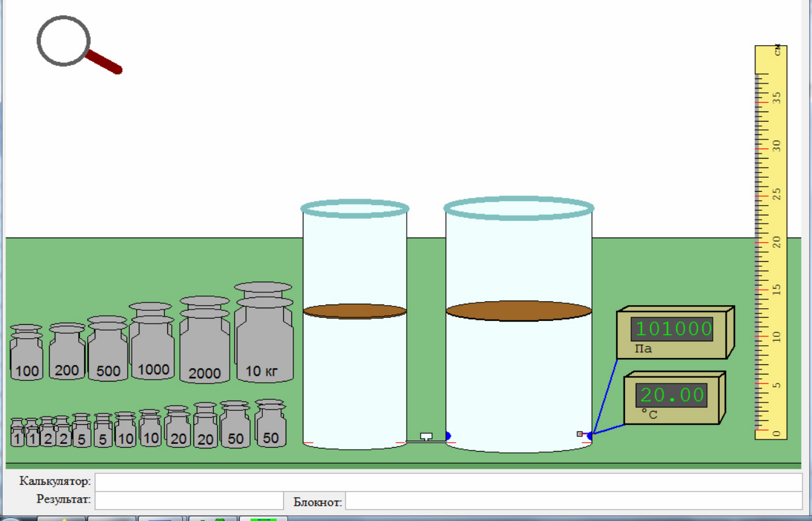Screen dimensions: 812x521
Task: Select the right small weight labeled 10
Action: 150,428
